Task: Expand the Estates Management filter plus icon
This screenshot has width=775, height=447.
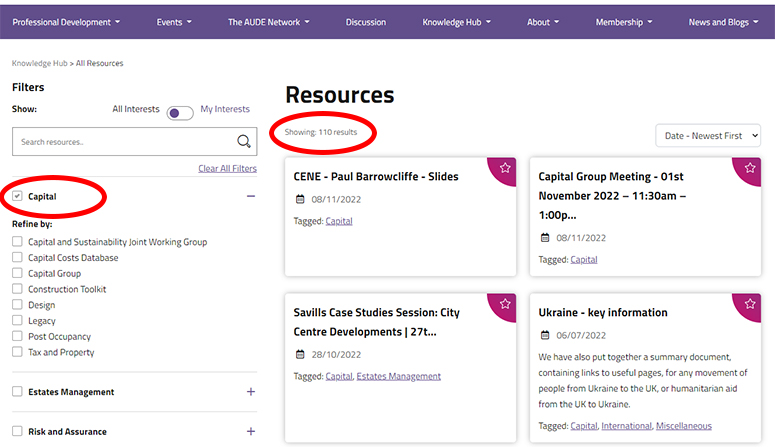Action: click(251, 392)
